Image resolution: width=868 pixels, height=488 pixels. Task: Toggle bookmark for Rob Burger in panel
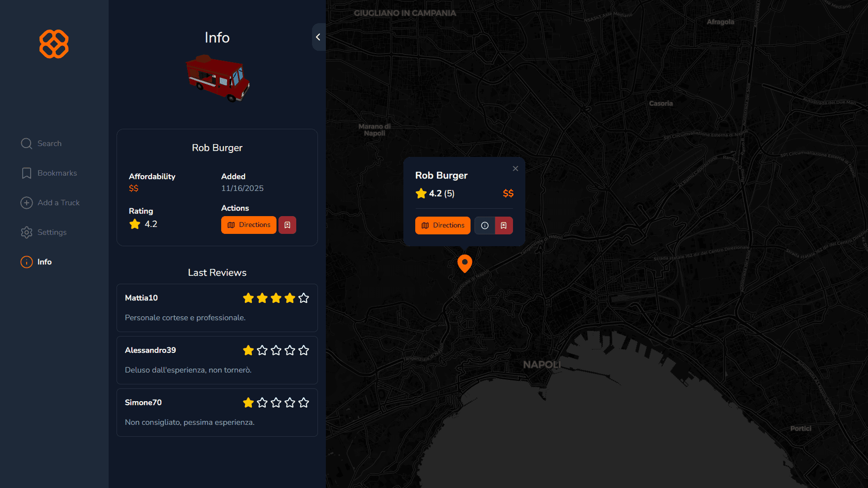(x=287, y=225)
